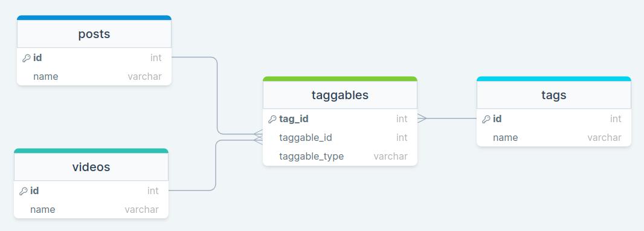
Task: Click the green color bar atop taggables table
Action: [340, 79]
